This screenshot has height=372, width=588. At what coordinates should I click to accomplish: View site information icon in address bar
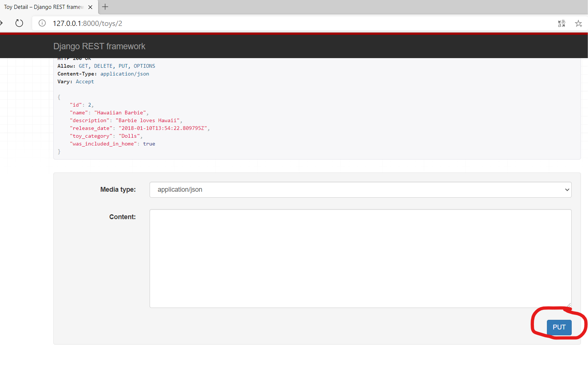[42, 23]
